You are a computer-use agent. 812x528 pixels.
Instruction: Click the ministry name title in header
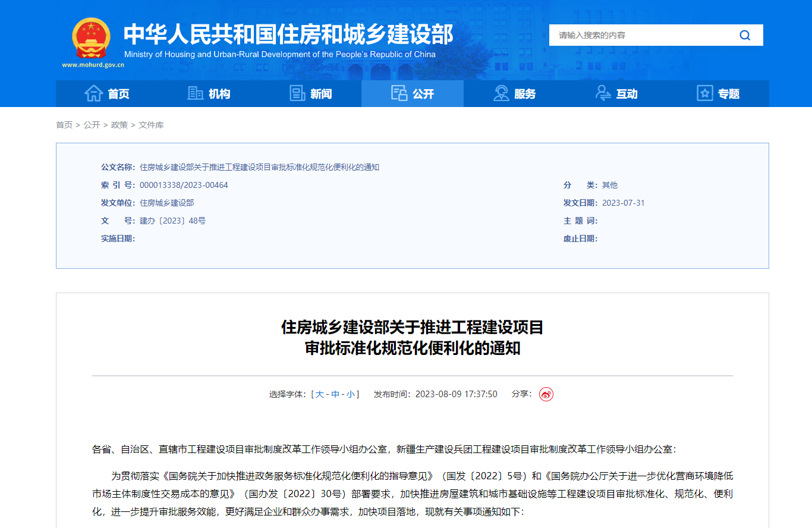(x=288, y=34)
